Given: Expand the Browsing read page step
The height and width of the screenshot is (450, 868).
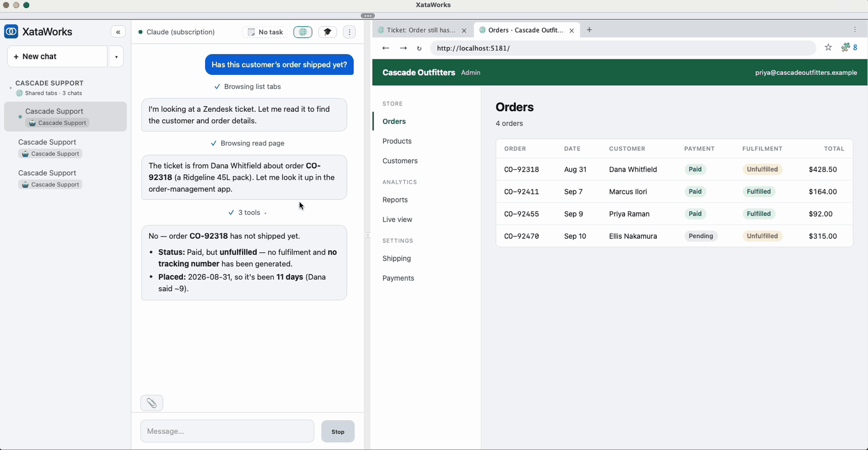Looking at the screenshot, I should pyautogui.click(x=247, y=143).
